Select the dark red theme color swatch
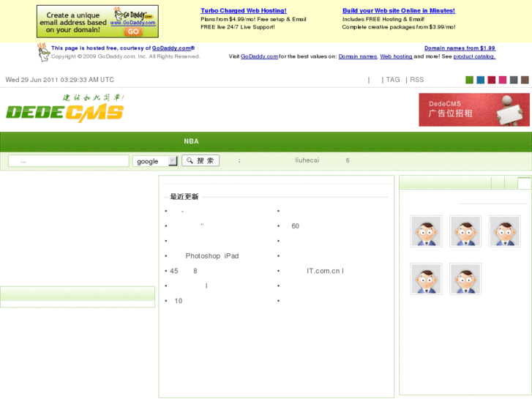The image size is (532, 399). [x=492, y=80]
